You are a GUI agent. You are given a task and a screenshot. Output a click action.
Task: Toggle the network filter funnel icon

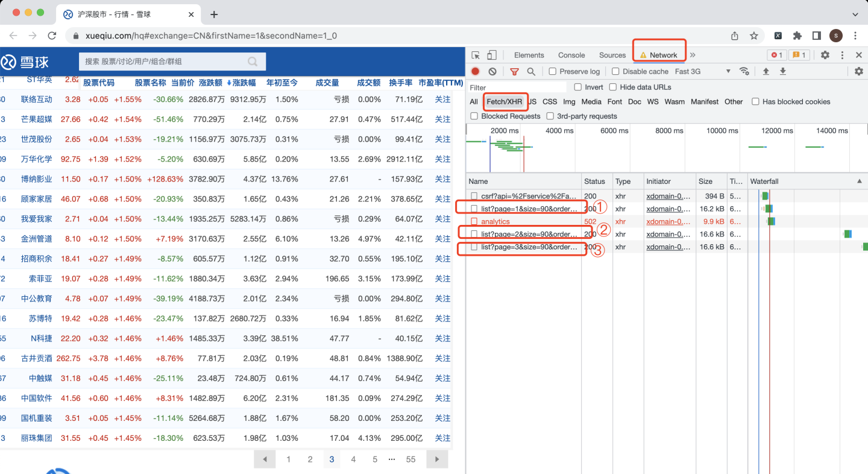(514, 71)
